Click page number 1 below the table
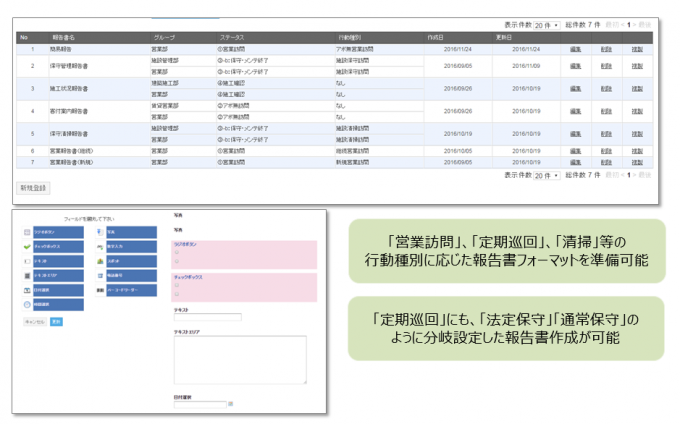Screen dimensions: 680x424 [628, 175]
